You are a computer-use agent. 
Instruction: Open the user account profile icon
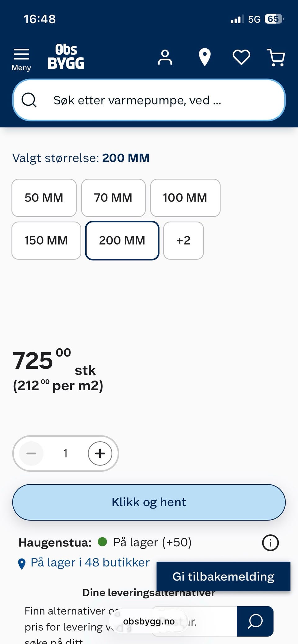coord(165,57)
